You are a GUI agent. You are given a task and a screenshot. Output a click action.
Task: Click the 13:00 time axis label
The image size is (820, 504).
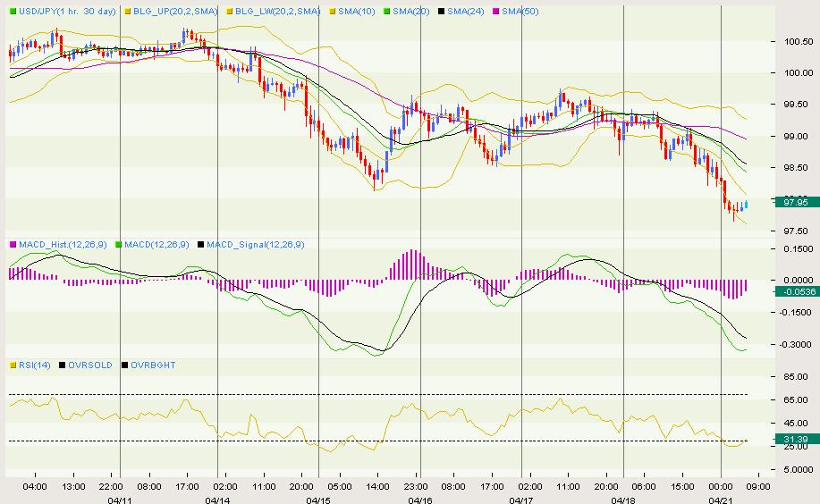pos(73,487)
